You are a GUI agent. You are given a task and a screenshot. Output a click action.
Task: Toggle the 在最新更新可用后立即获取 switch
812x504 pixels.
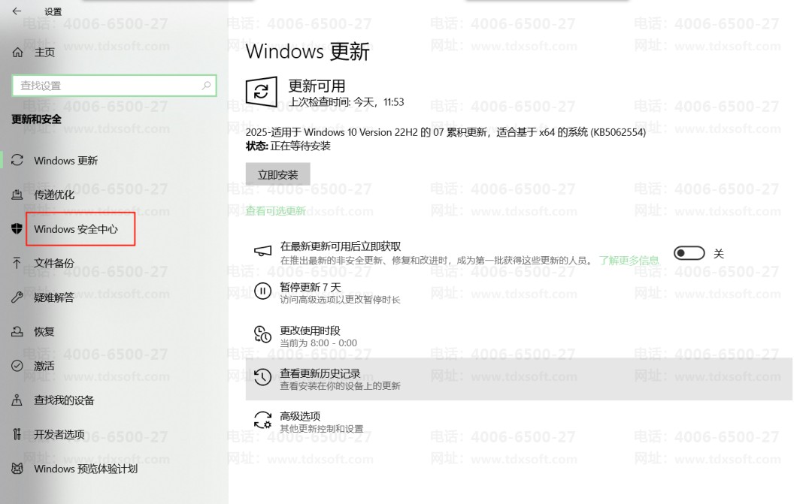(689, 253)
